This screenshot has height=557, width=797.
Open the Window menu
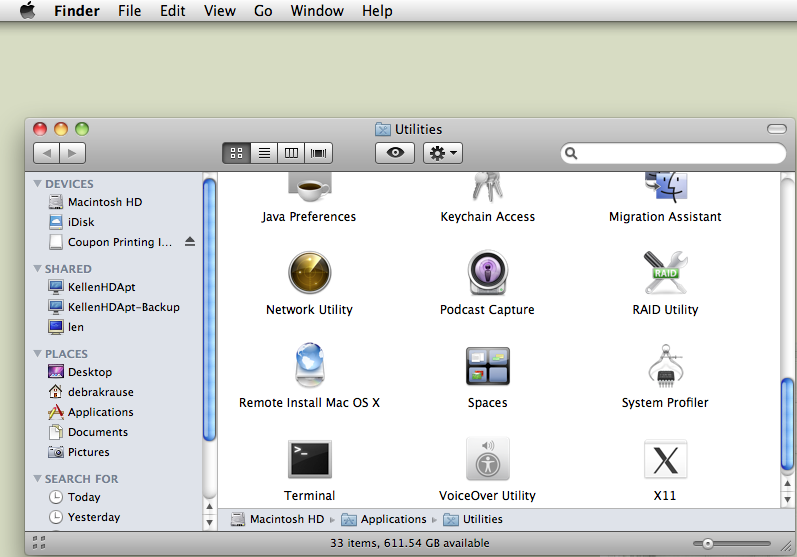pos(317,11)
